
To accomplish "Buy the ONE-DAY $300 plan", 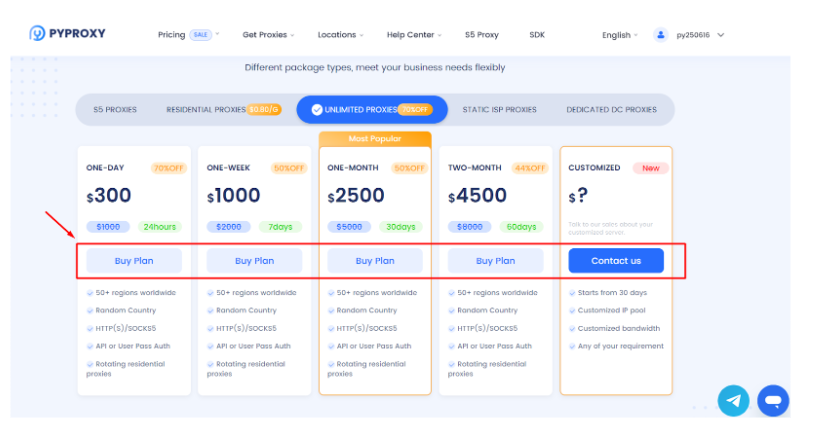I will click(x=134, y=261).
